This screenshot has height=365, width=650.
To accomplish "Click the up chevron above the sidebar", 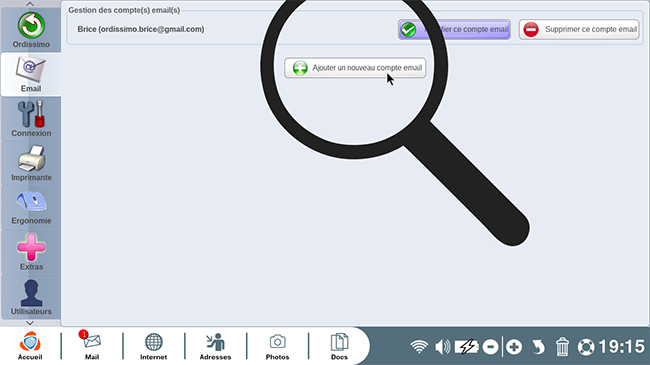I will tap(30, 4).
